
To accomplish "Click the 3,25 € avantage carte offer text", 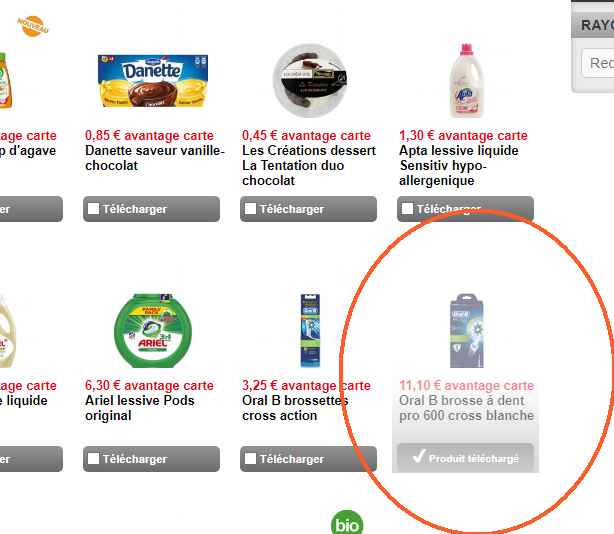I will (306, 385).
